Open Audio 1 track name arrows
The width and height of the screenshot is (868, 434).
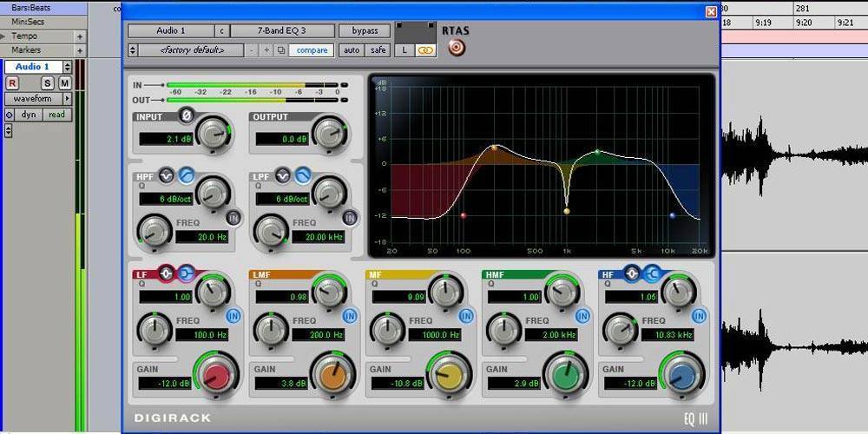tap(68, 67)
